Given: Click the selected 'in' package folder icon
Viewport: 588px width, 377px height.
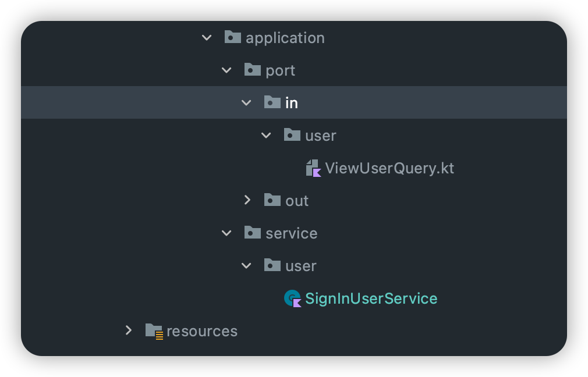Looking at the screenshot, I should click(272, 102).
